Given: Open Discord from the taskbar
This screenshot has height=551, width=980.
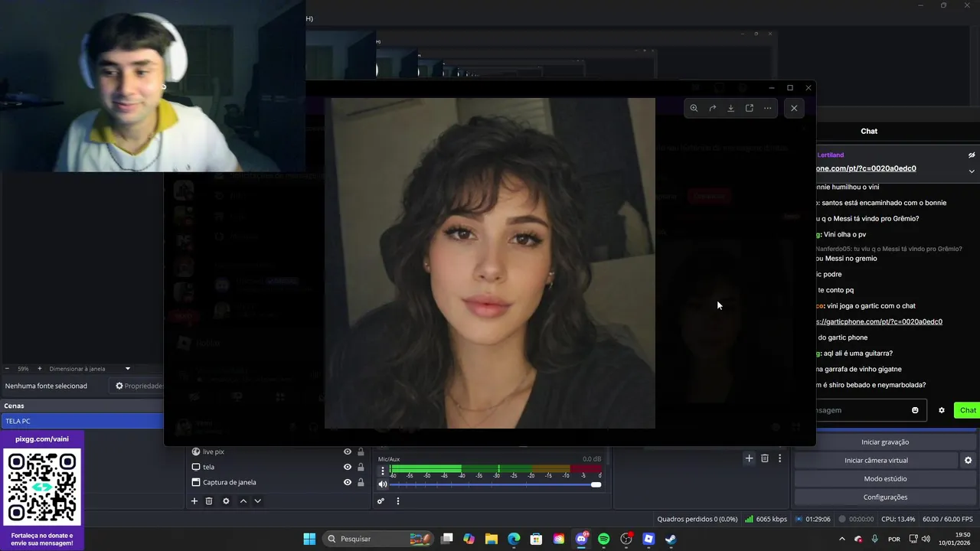Looking at the screenshot, I should pos(581,539).
